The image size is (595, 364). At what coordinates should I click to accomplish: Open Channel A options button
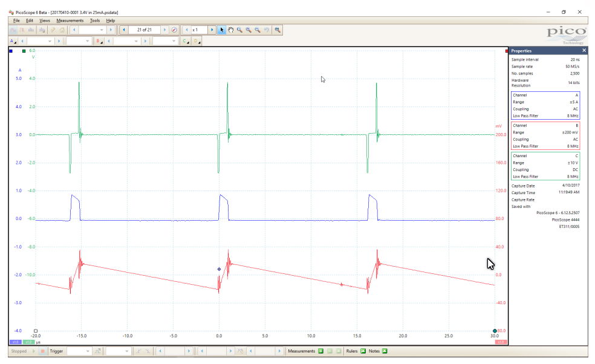(13, 41)
